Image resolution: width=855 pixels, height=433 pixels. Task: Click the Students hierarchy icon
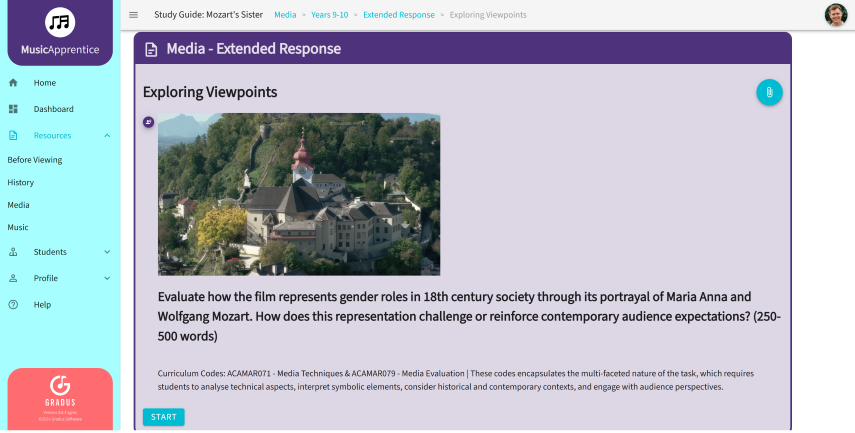tap(13, 252)
